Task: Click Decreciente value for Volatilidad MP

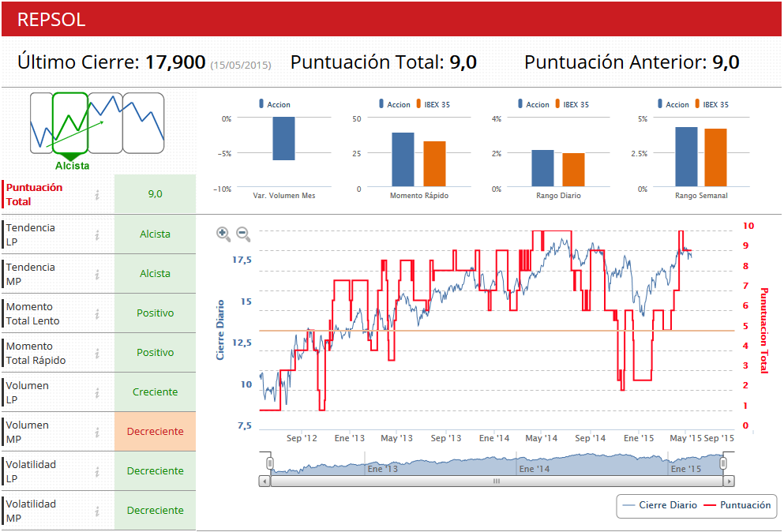Action: (155, 511)
